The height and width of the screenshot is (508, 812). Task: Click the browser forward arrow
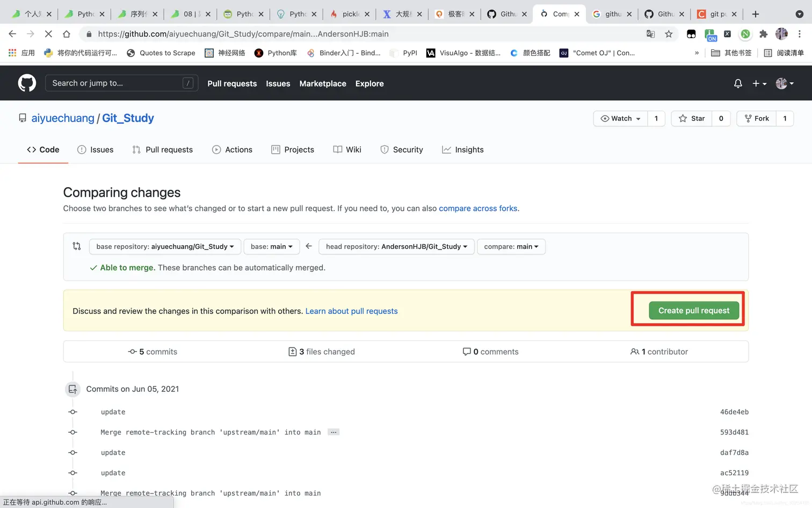click(x=30, y=34)
